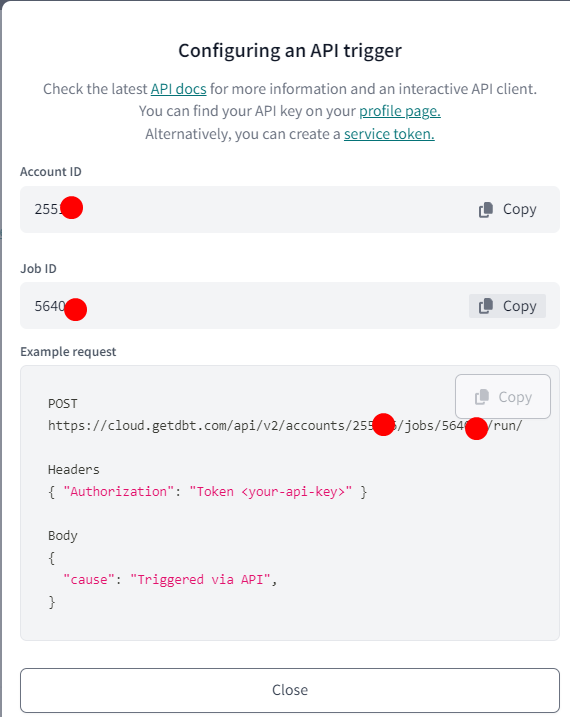The image size is (570, 717).
Task: Follow the service token link
Action: tap(389, 134)
